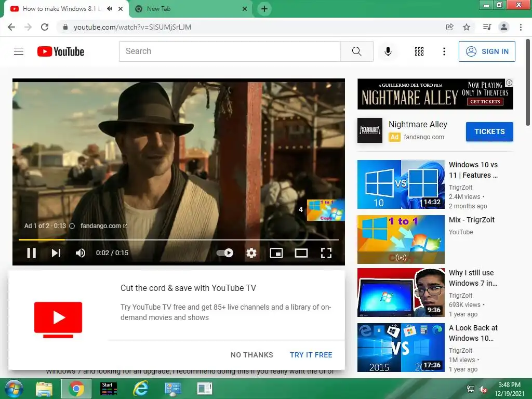This screenshot has height=399, width=532.
Task: Reload the page
Action: coord(45,27)
